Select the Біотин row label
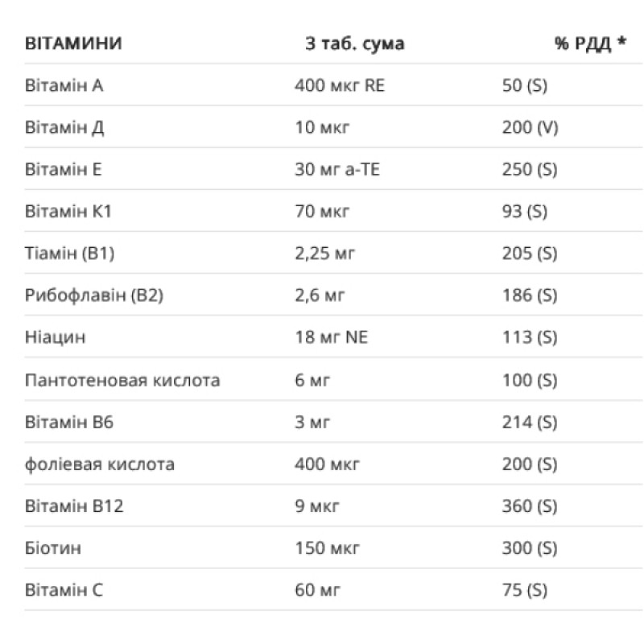The width and height of the screenshot is (644, 644). [53, 548]
